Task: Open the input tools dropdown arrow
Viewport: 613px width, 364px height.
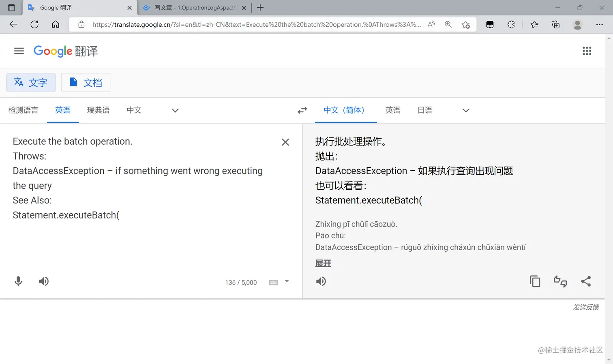Action: pos(287,281)
